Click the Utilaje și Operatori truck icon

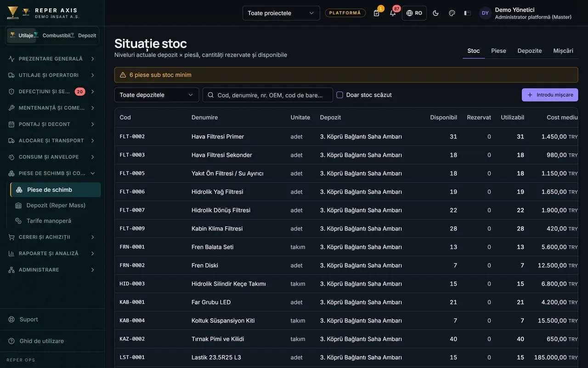11,75
